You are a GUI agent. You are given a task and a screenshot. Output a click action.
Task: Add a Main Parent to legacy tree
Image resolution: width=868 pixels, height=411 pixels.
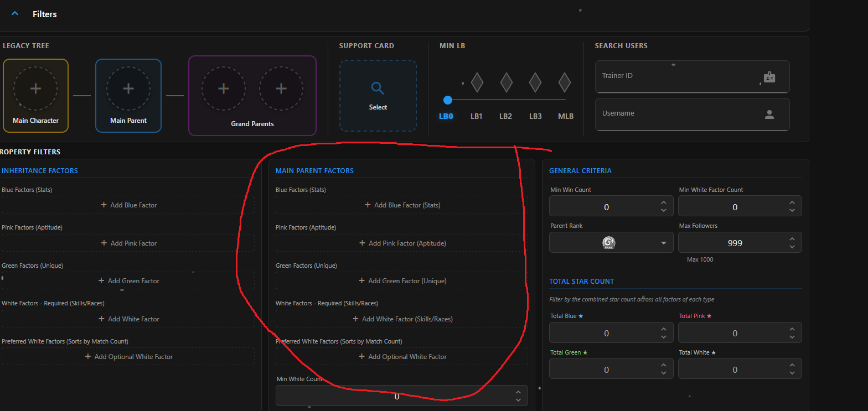128,96
